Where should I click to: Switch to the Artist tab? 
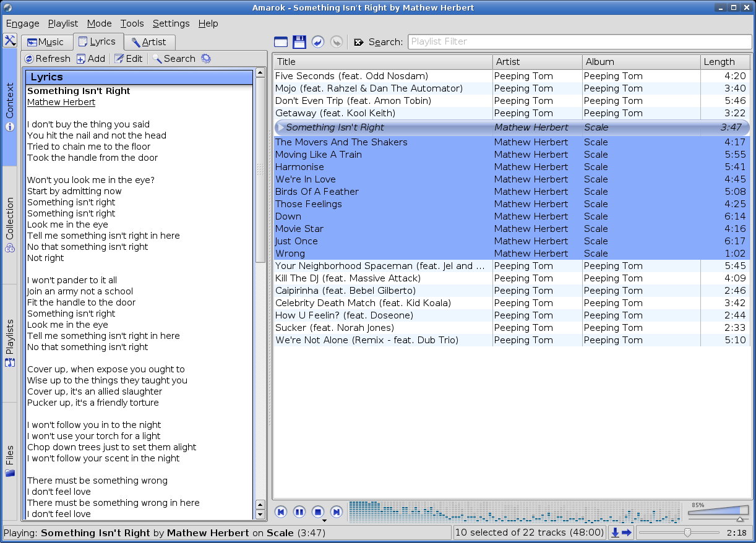pos(149,42)
